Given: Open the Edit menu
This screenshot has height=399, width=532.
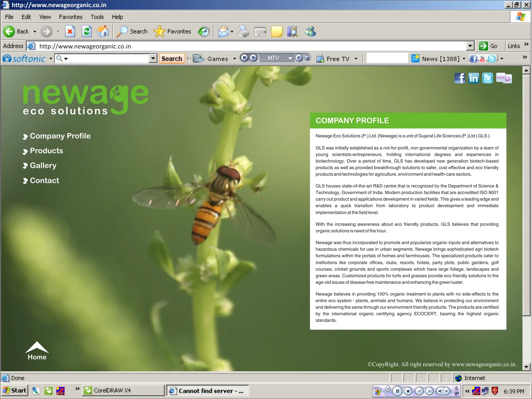Looking at the screenshot, I should pyautogui.click(x=26, y=17).
